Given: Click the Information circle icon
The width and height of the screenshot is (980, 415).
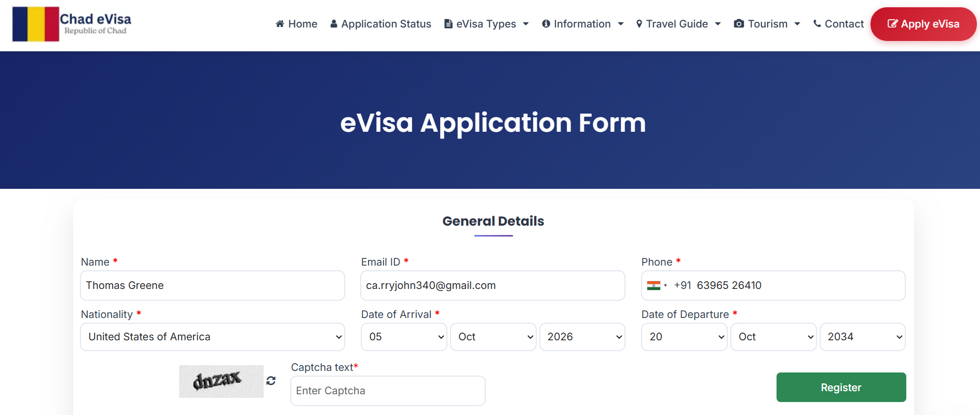Looking at the screenshot, I should pyautogui.click(x=546, y=24).
